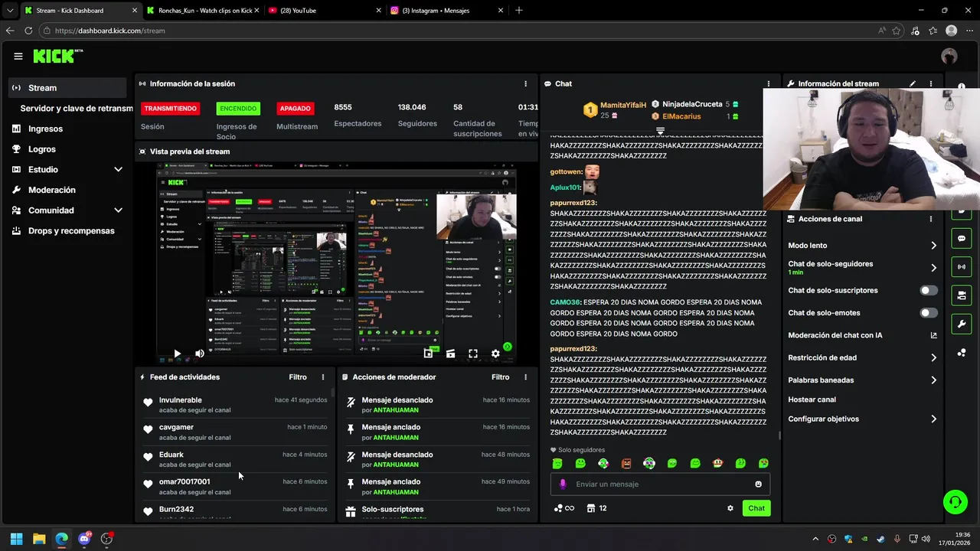
Task: Open File Explorer from the taskbar
Action: click(39, 539)
